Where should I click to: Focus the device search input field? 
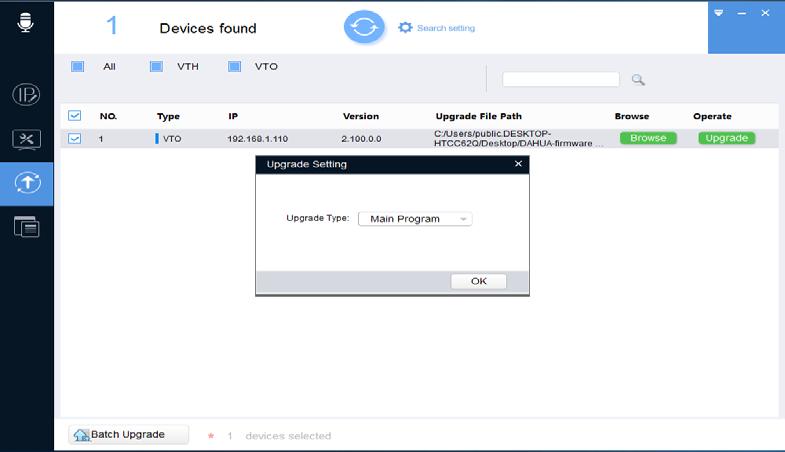click(561, 79)
